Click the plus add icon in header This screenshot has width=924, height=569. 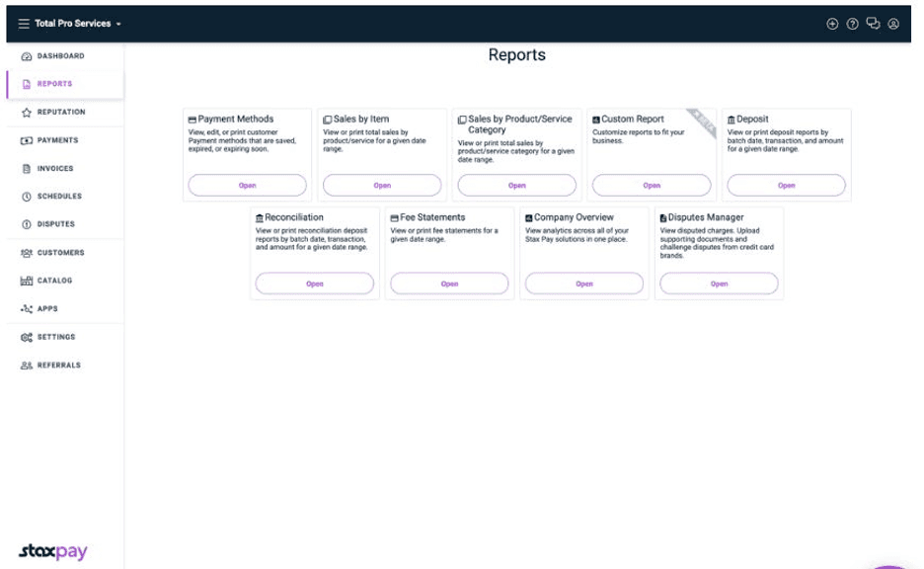[832, 24]
